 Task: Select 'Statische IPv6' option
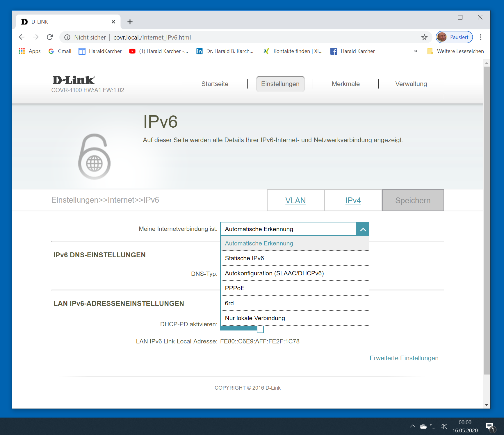click(x=295, y=258)
